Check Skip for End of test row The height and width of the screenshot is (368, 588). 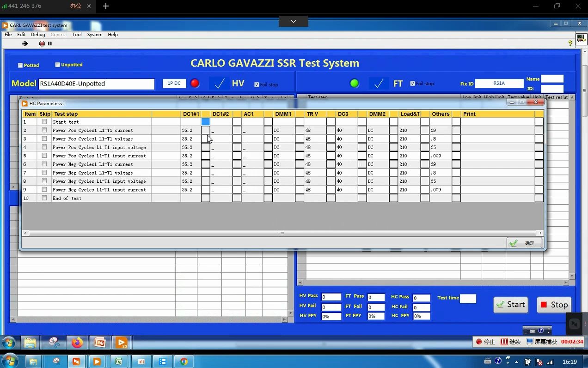(44, 198)
